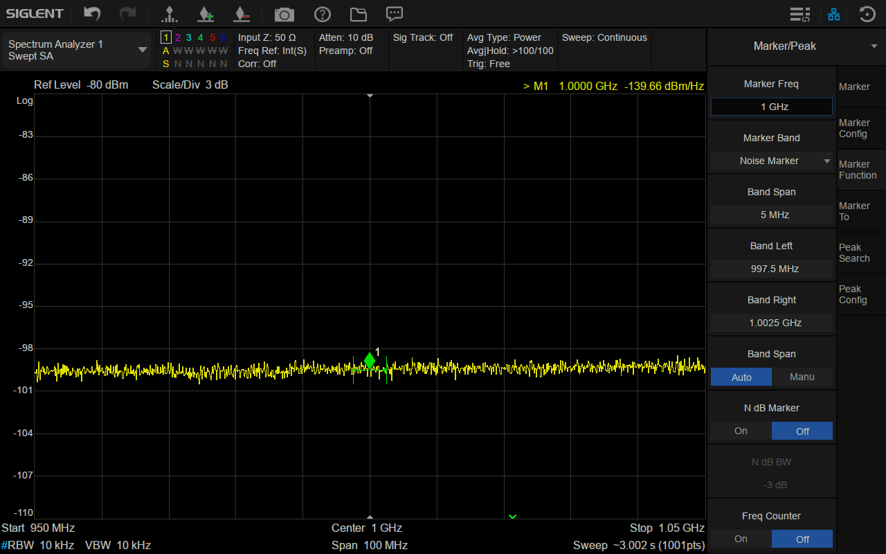This screenshot has width=886, height=554.
Task: Turn N dB Marker On
Action: 741,431
